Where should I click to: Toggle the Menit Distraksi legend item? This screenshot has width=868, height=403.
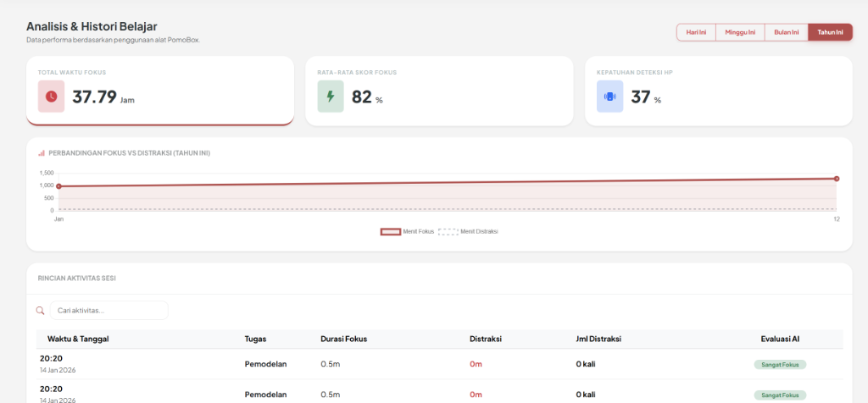click(x=468, y=232)
